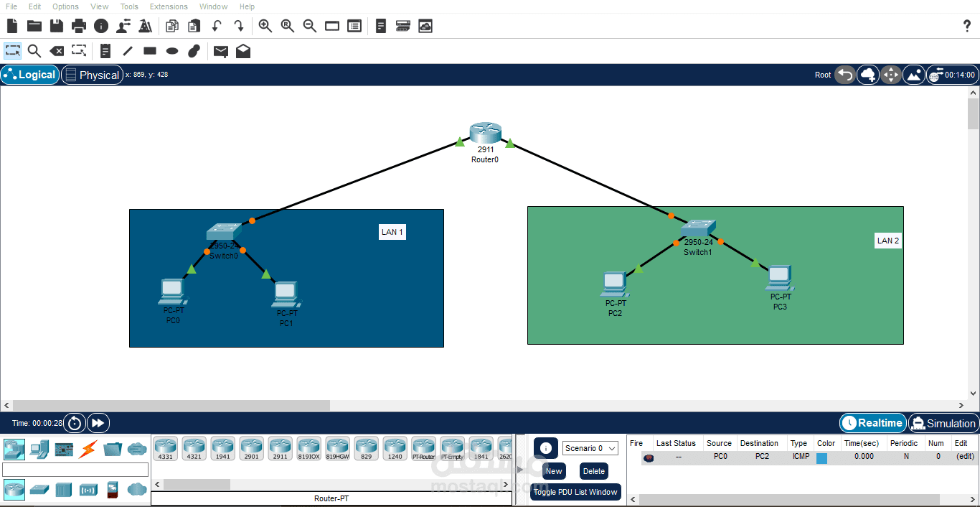980x507 pixels.
Task: Pick the 4331 router from the device list
Action: pos(165,448)
